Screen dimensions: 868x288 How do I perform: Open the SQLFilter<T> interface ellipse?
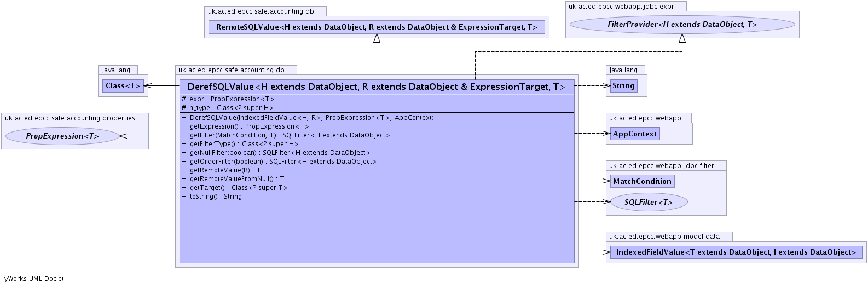tap(649, 203)
